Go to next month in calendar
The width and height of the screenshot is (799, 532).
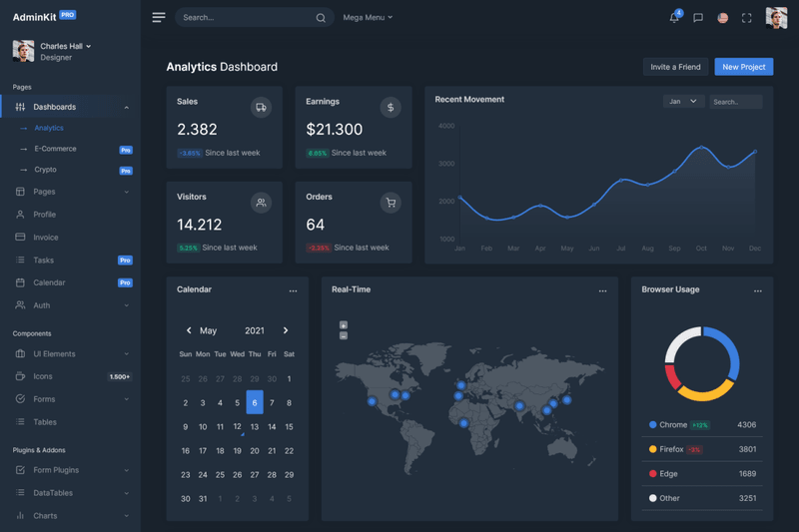pyautogui.click(x=286, y=330)
